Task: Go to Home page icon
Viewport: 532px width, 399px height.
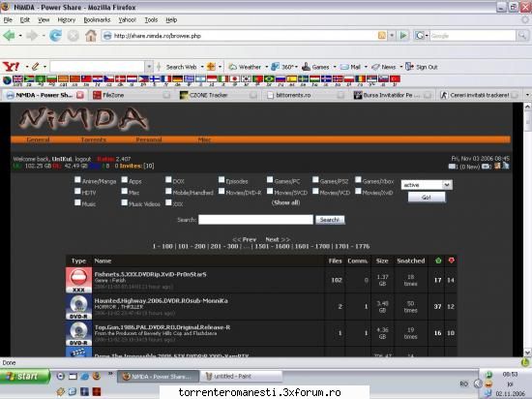Action: click(91, 35)
